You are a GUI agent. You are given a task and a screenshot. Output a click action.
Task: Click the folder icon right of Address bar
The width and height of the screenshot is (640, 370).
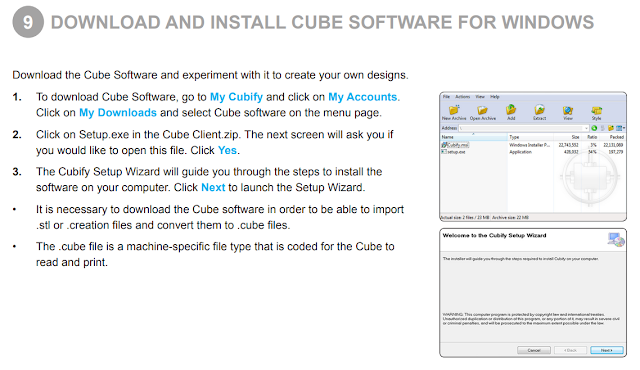pos(611,128)
